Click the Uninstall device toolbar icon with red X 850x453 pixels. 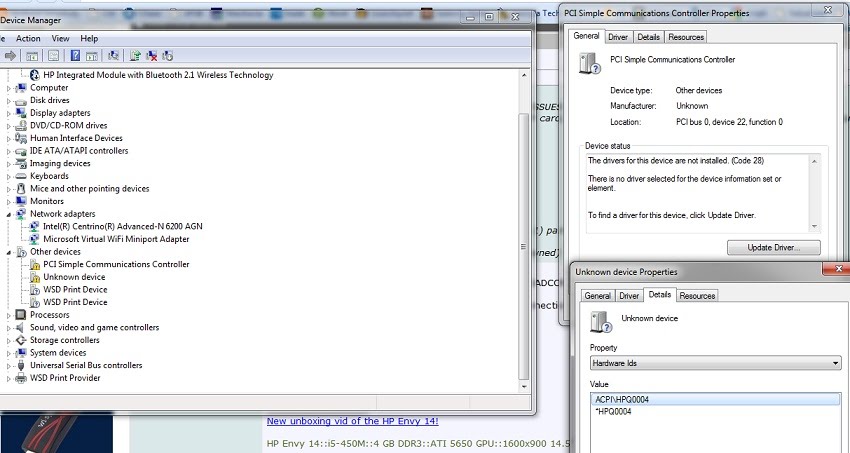pos(151,55)
